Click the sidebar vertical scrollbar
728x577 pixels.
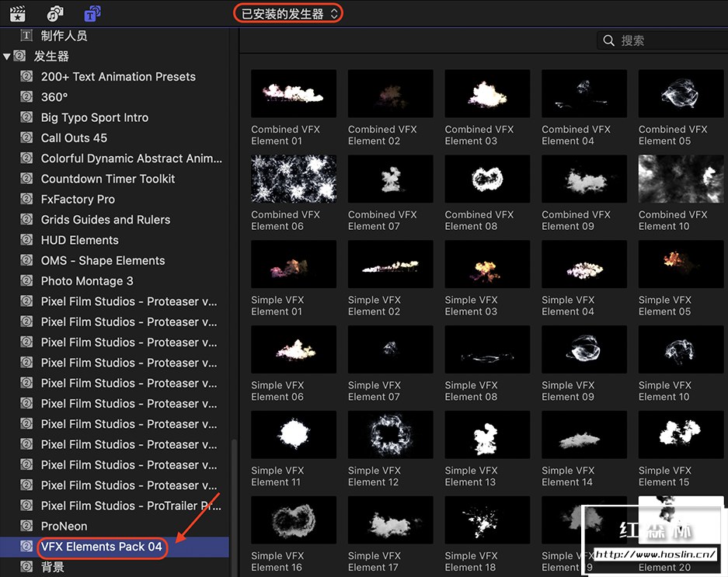[x=234, y=508]
